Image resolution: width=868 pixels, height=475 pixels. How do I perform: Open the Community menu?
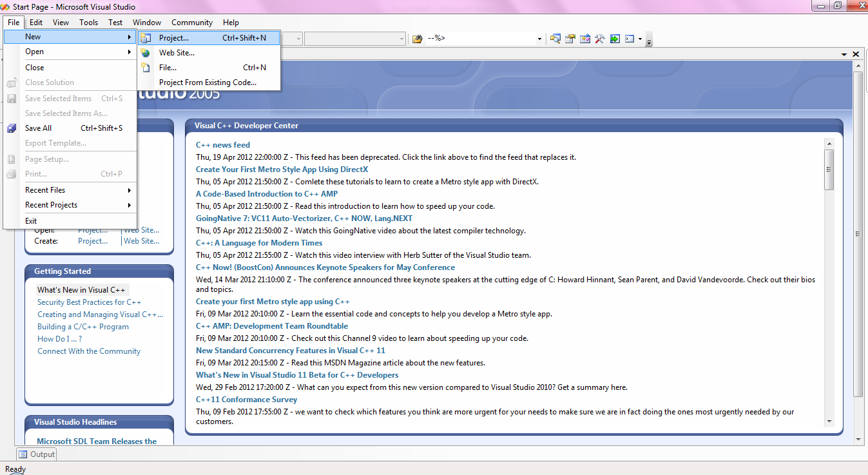(x=192, y=22)
